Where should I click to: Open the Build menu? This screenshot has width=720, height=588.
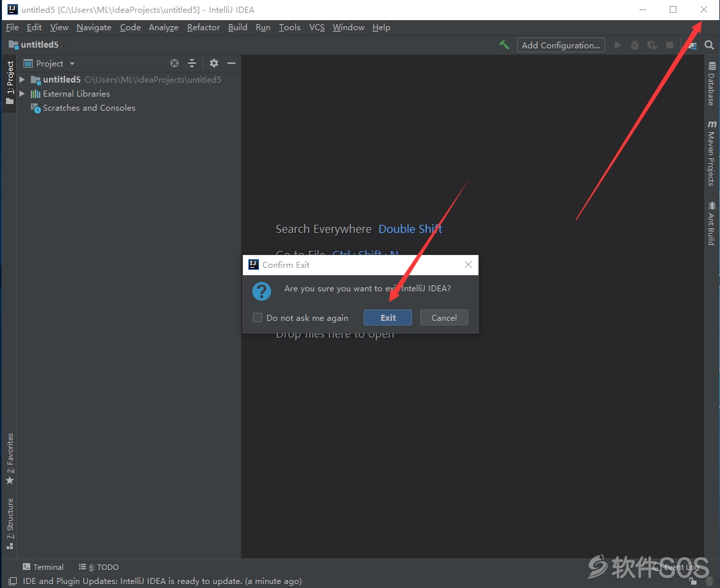pyautogui.click(x=238, y=28)
